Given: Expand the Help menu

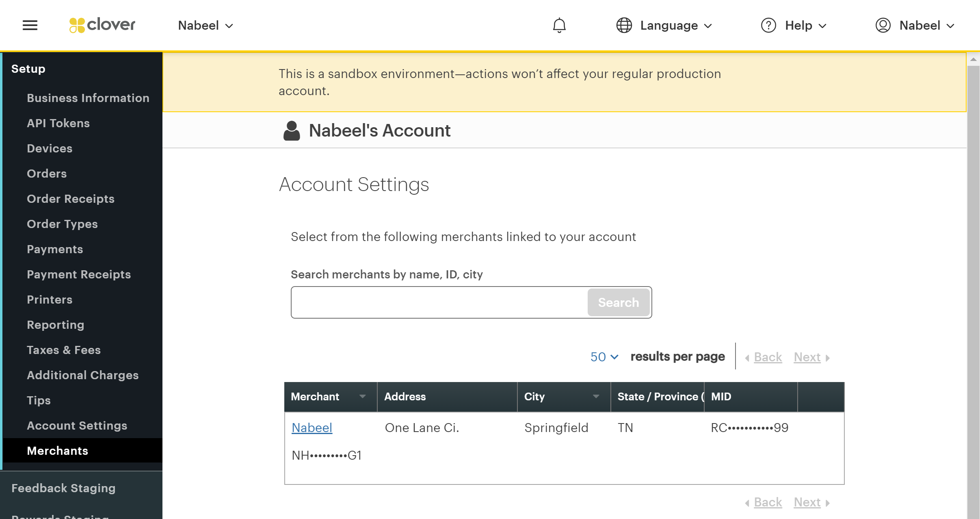Looking at the screenshot, I should click(806, 26).
